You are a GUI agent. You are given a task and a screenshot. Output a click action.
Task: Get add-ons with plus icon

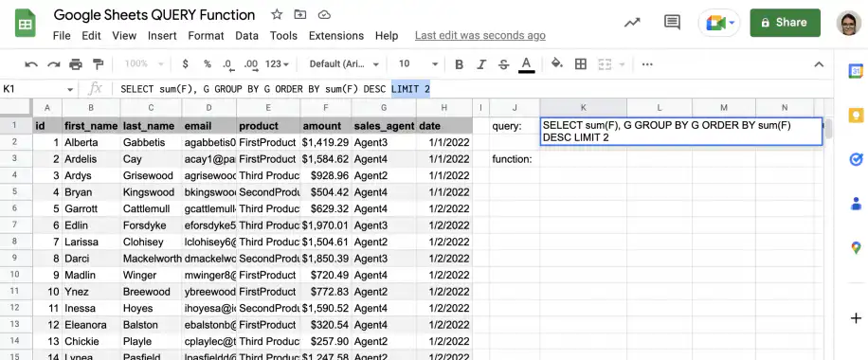click(856, 318)
